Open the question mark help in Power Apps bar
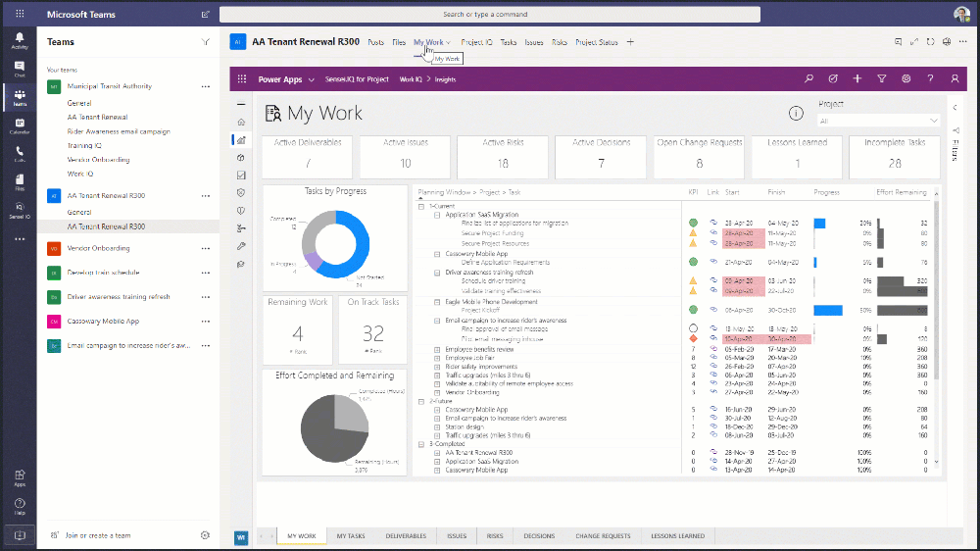 pyautogui.click(x=931, y=78)
